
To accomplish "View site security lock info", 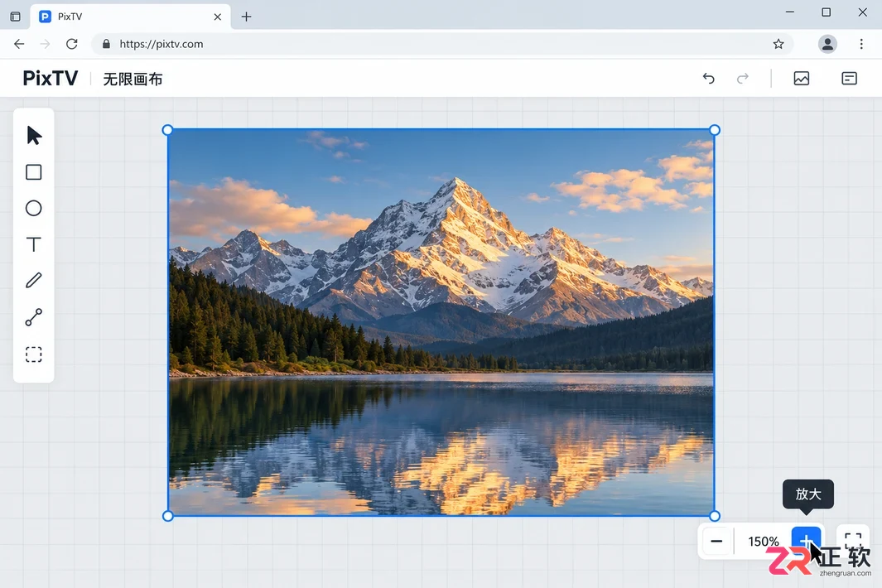I will pos(106,44).
